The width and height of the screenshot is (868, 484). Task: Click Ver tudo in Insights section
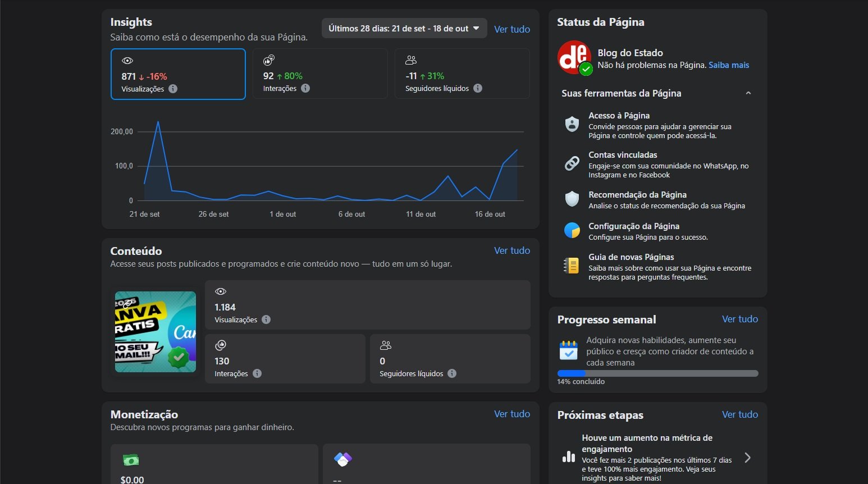511,29
